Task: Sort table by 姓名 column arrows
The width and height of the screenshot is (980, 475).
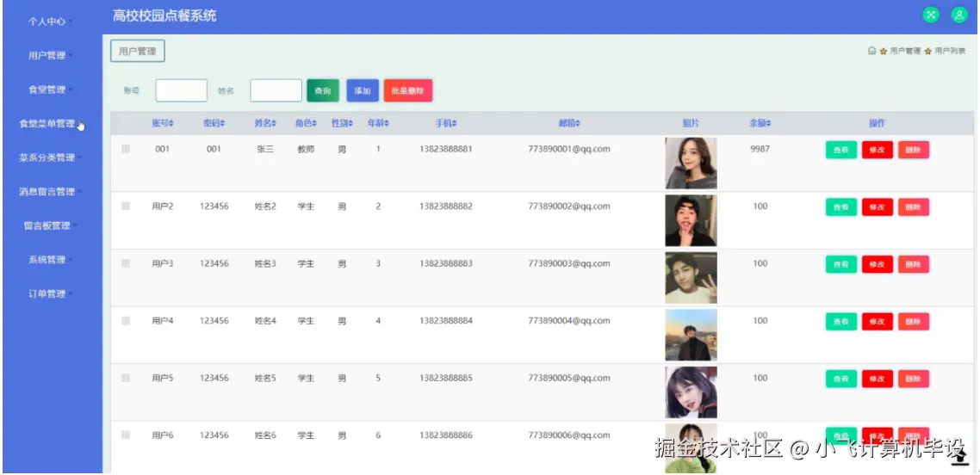Action: [x=275, y=124]
